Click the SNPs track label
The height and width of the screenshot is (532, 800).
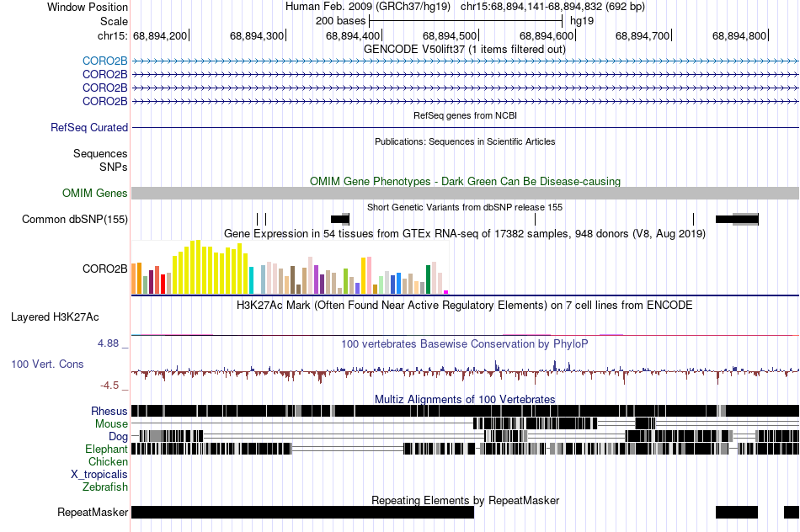114,167
